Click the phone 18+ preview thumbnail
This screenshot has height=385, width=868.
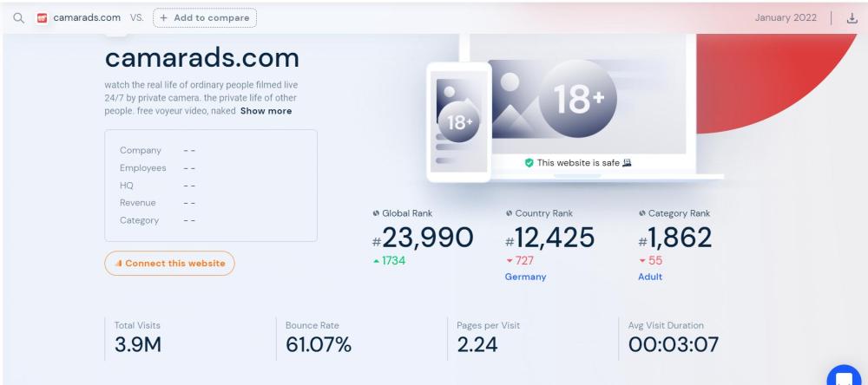coord(457,120)
